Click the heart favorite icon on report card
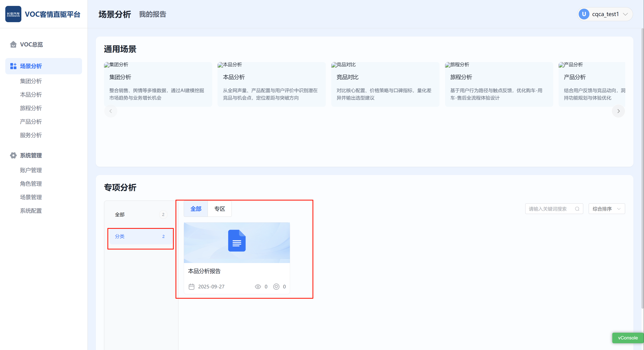The width and height of the screenshot is (644, 350). tap(276, 287)
